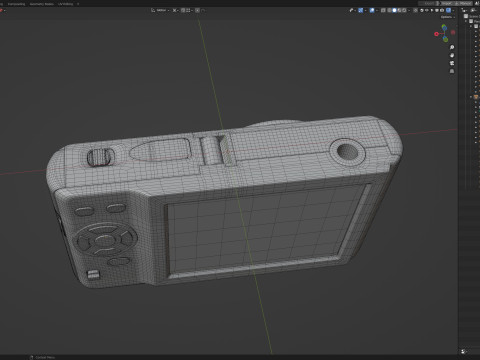480x360 pixels.
Task: Open the outliner editor type menu
Action: coord(465,11)
